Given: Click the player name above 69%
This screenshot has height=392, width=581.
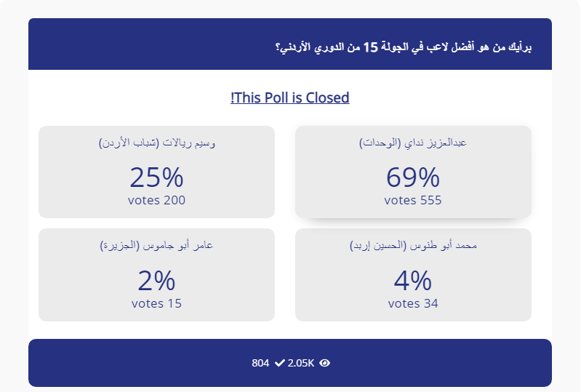Looking at the screenshot, I should pyautogui.click(x=413, y=143).
